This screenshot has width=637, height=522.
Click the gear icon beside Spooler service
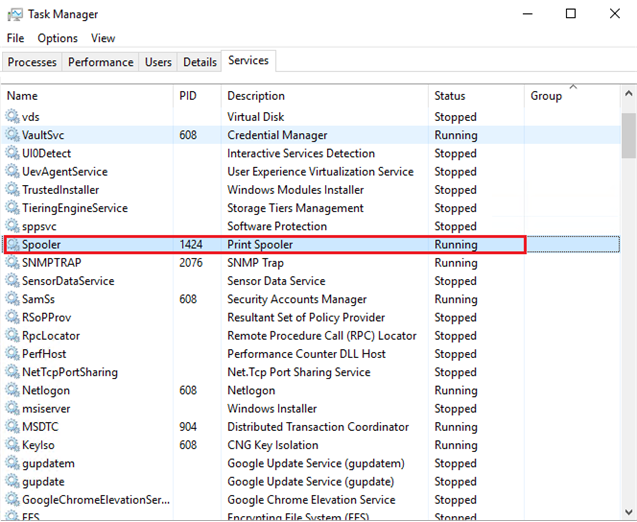pos(13,245)
